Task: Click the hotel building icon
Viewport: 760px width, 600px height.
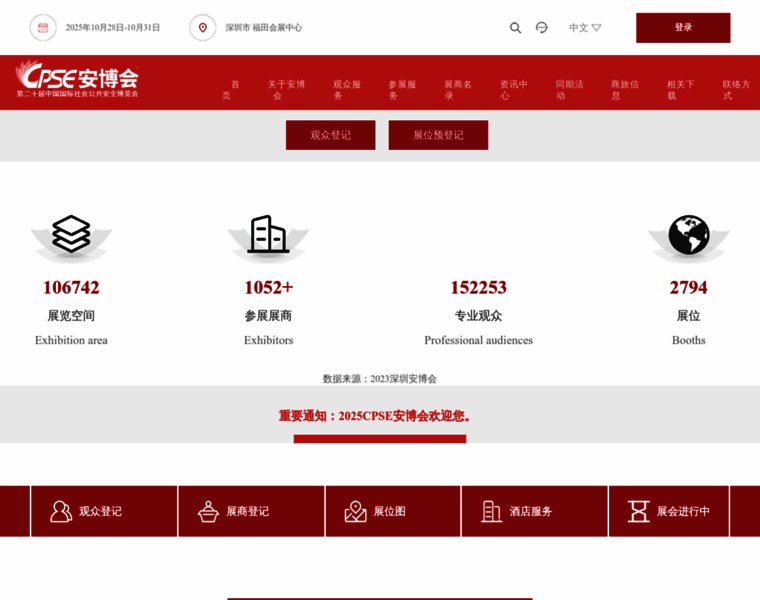Action: pos(491,511)
